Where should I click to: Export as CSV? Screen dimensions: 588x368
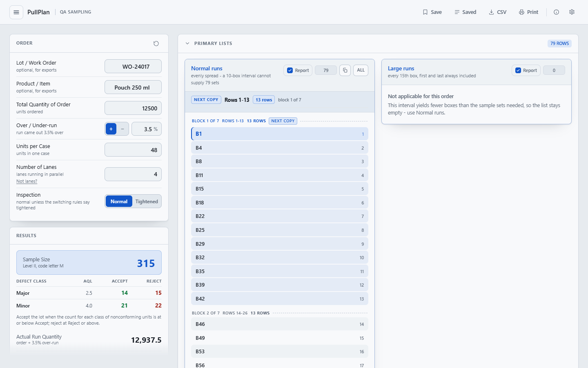[497, 12]
